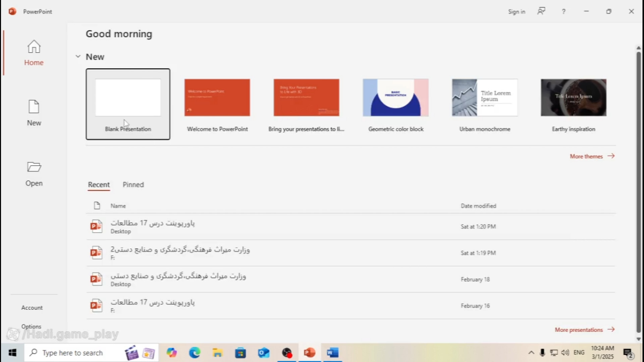Switch to Word in the taskbar
Image resolution: width=644 pixels, height=362 pixels.
[332, 353]
